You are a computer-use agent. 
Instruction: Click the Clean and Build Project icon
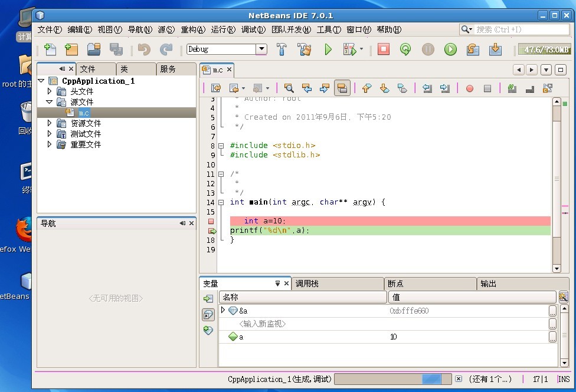coord(305,50)
